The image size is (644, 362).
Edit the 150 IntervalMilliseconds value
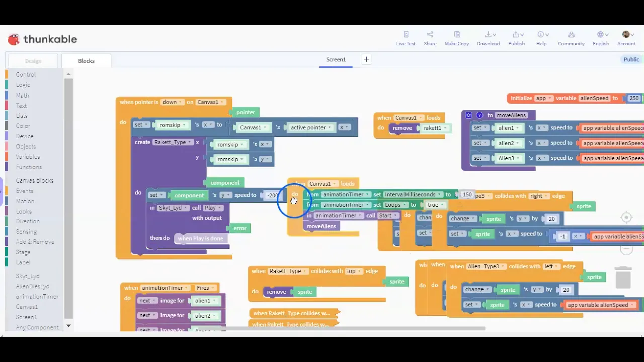click(467, 195)
